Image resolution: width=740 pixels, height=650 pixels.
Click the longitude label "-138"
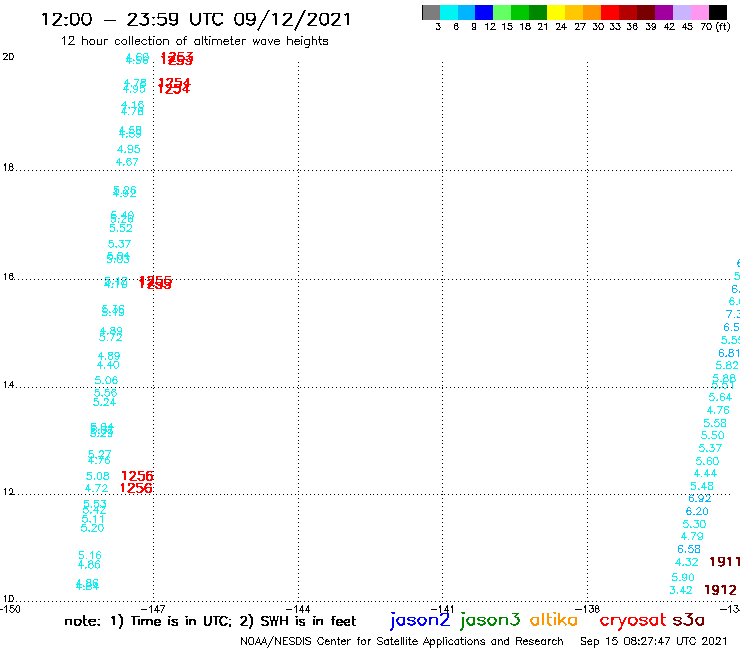588,609
